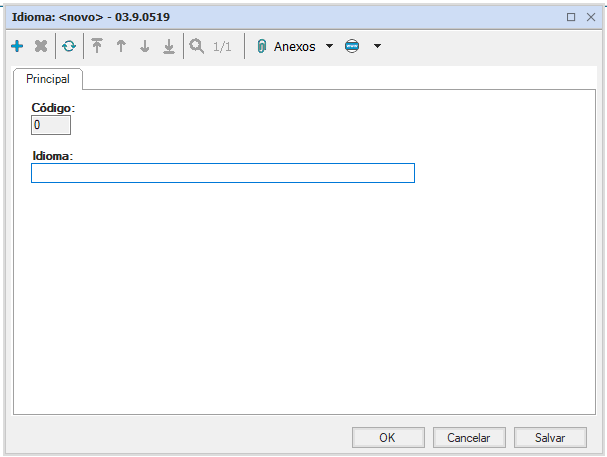Image resolution: width=607 pixels, height=457 pixels.
Task: Click the Salvar button
Action: point(550,437)
